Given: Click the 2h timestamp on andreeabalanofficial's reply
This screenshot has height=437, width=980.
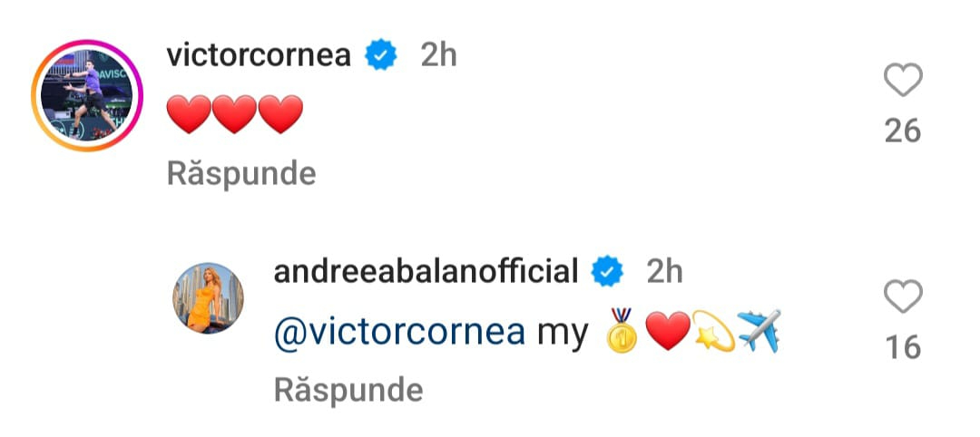Looking at the screenshot, I should click(x=664, y=271).
